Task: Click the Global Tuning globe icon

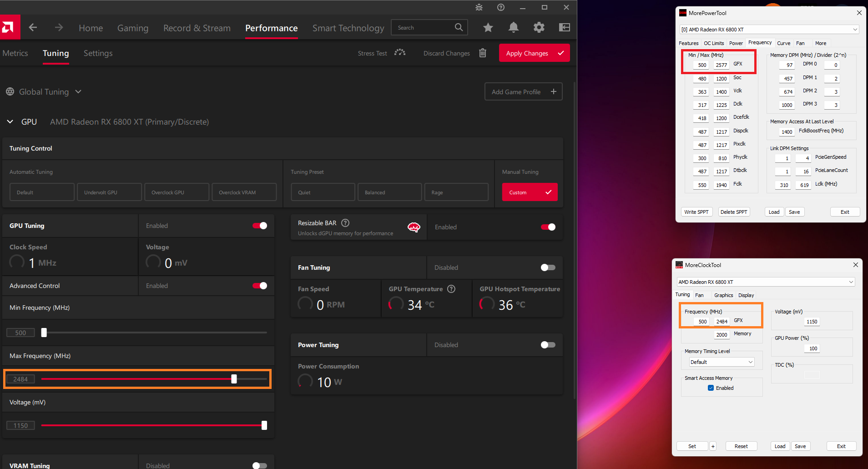Action: (x=10, y=92)
